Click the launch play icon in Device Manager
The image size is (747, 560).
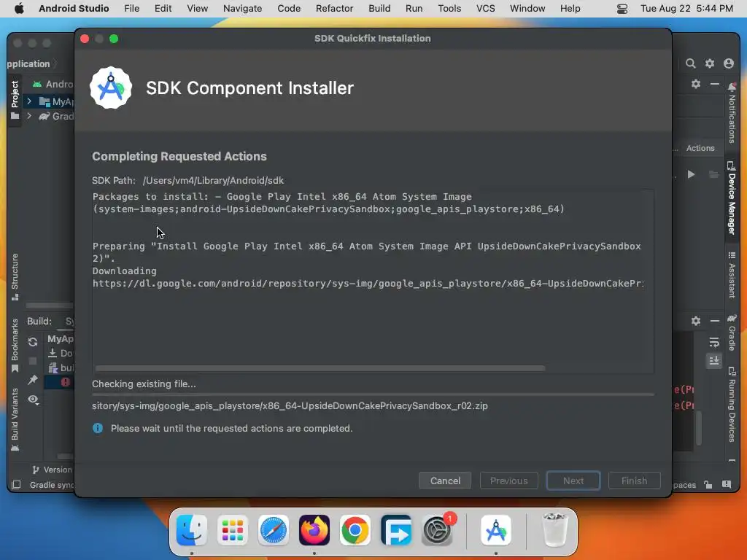pyautogui.click(x=691, y=174)
